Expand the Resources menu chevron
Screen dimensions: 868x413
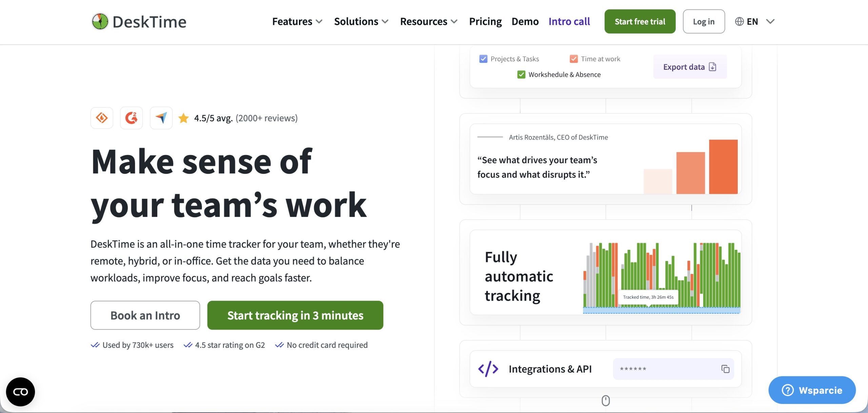[x=454, y=22]
